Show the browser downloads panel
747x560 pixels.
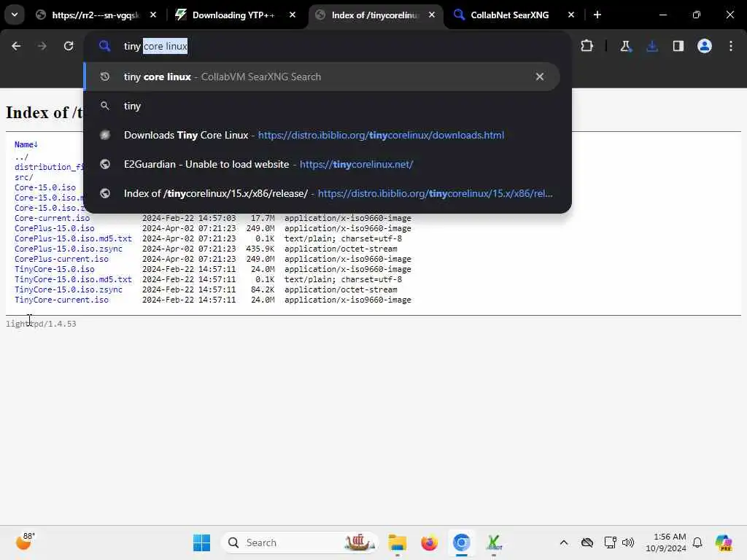point(652,46)
